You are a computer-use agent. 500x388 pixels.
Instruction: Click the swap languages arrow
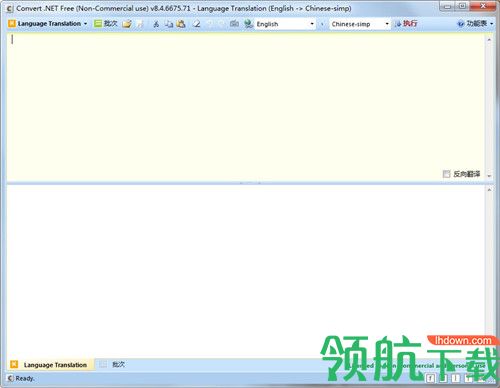click(322, 24)
